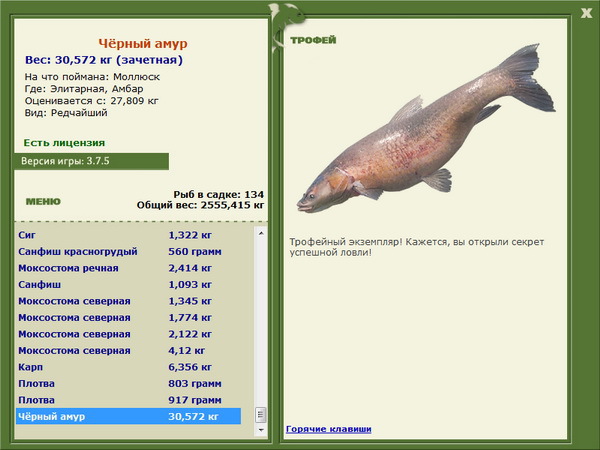
Task: Select Моксостома северная 4,12 кг entry
Action: pyautogui.click(x=129, y=350)
